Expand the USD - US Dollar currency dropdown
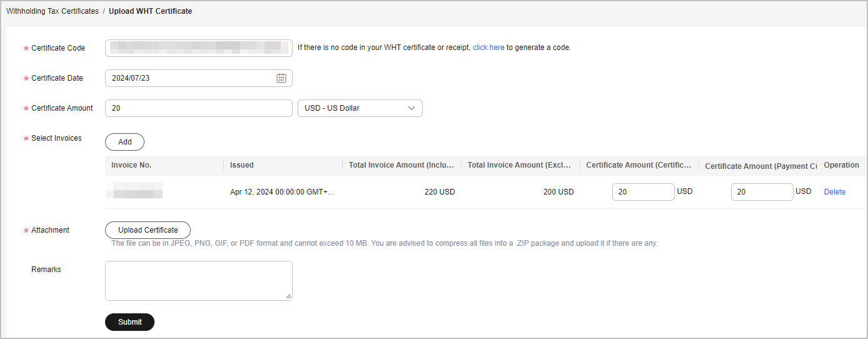868x339 pixels. click(x=360, y=108)
